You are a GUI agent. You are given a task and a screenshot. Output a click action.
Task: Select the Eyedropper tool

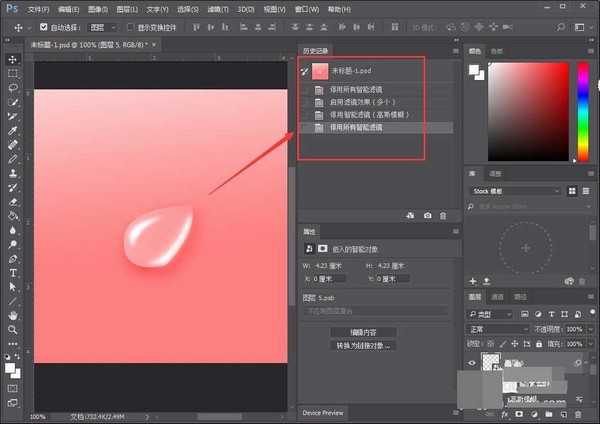(13, 130)
